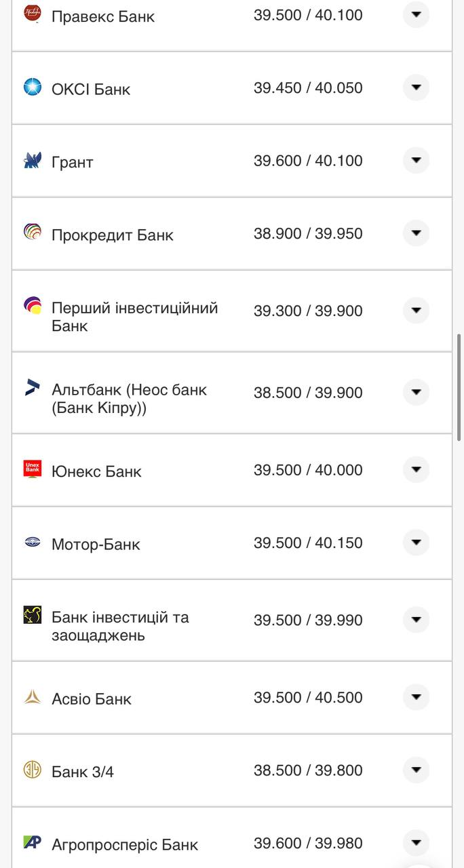Viewport: 464px width, 868px height.
Task: Click the Агропросперіс Банк logo icon
Action: (x=32, y=843)
